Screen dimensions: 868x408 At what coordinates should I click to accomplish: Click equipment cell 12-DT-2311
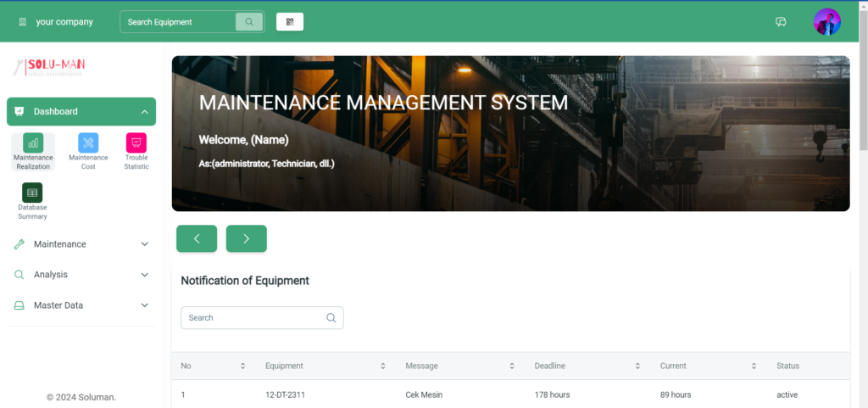click(x=285, y=394)
